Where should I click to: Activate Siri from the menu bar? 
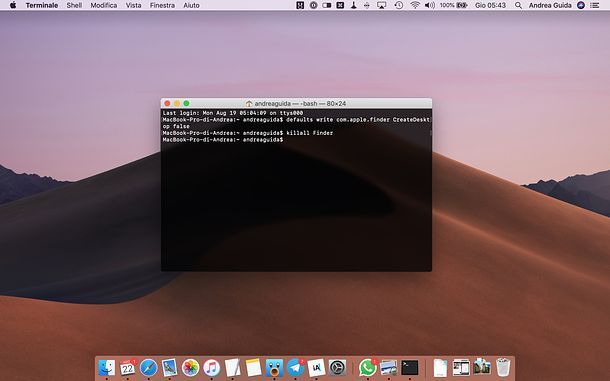(x=581, y=5)
